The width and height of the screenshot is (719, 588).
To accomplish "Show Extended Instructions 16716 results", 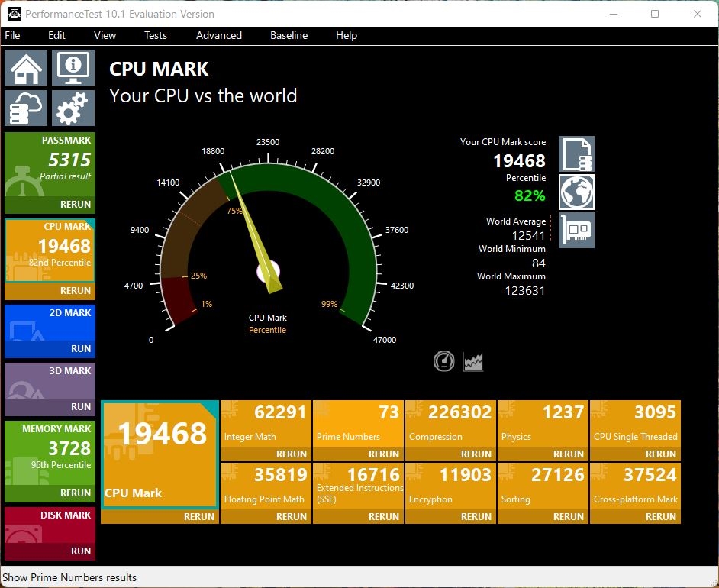I will tap(359, 486).
